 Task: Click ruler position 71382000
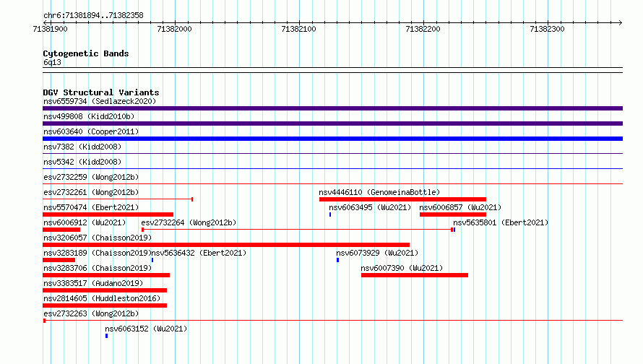tap(174, 29)
